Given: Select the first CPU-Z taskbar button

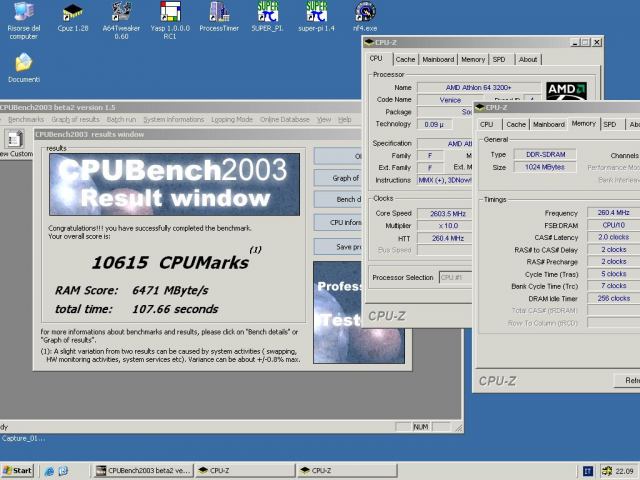Looking at the screenshot, I should [245, 471].
